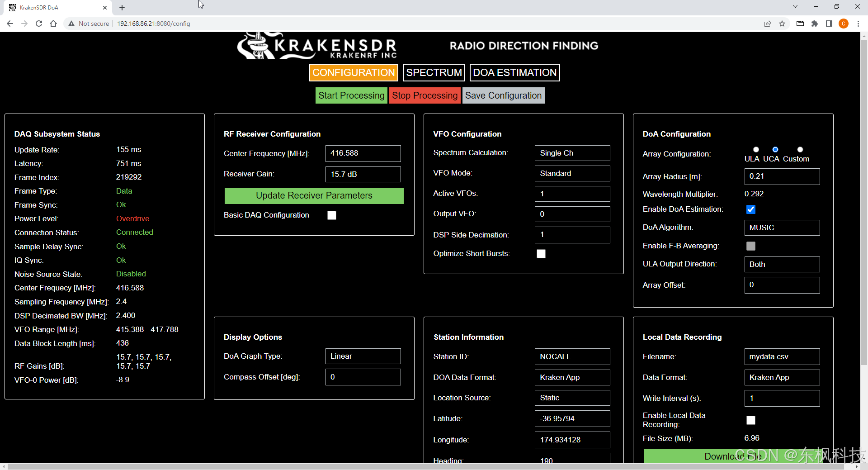This screenshot has height=470, width=868.
Task: Go back to the previous page
Action: point(10,24)
